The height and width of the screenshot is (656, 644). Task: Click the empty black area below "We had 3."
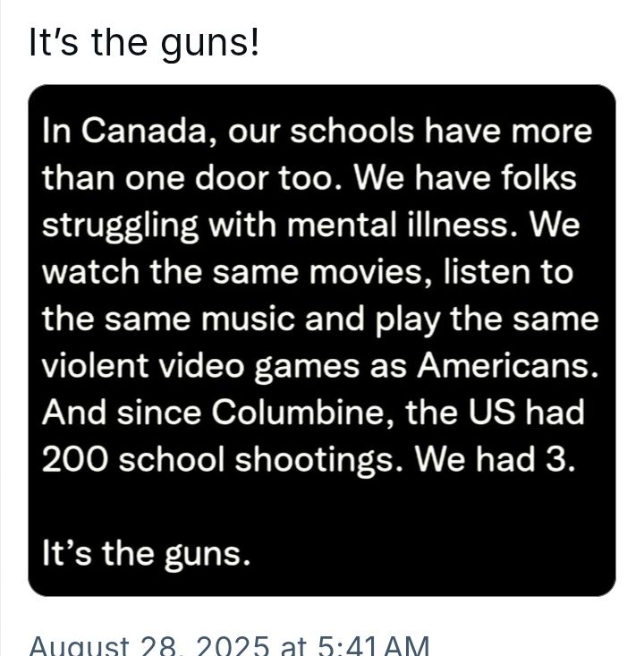322,507
